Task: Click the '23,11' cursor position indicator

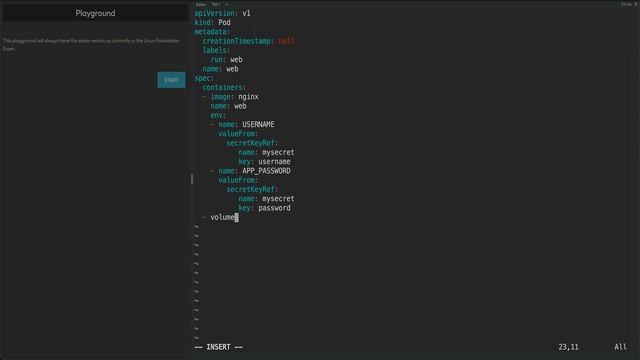Action: [568, 347]
